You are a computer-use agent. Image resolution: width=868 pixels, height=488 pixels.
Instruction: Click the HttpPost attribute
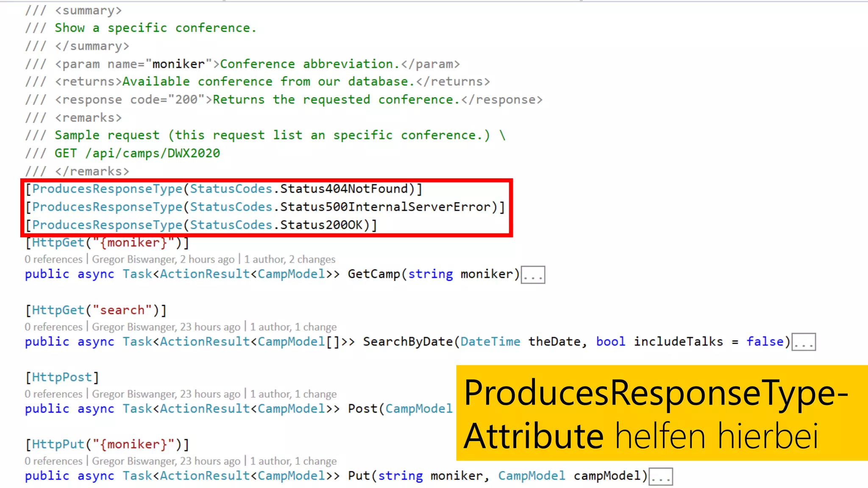[x=62, y=377]
